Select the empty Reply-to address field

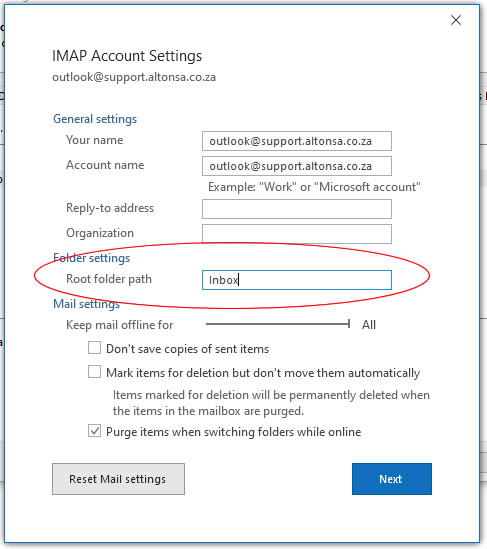click(297, 209)
